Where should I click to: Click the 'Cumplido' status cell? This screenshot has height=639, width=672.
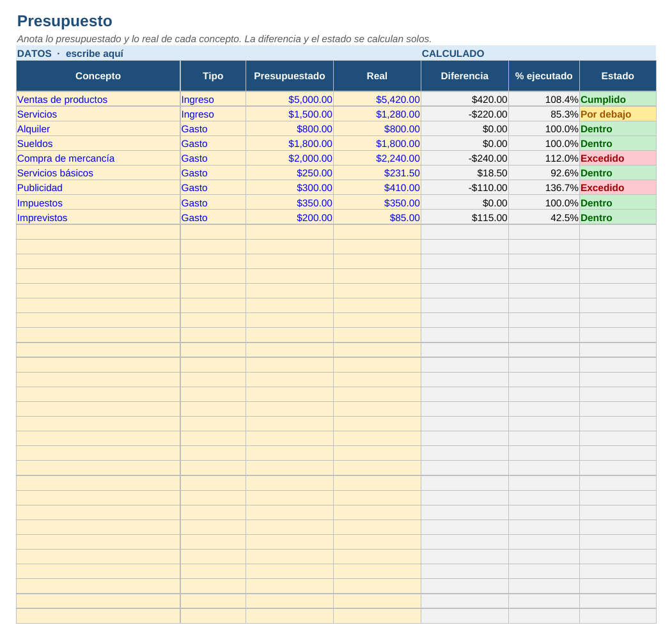tap(618, 99)
